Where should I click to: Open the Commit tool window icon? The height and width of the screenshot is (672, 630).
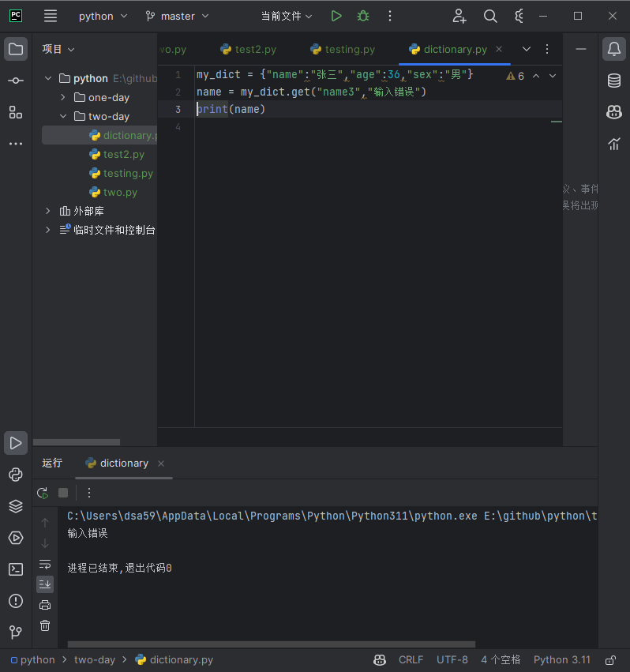click(x=16, y=81)
